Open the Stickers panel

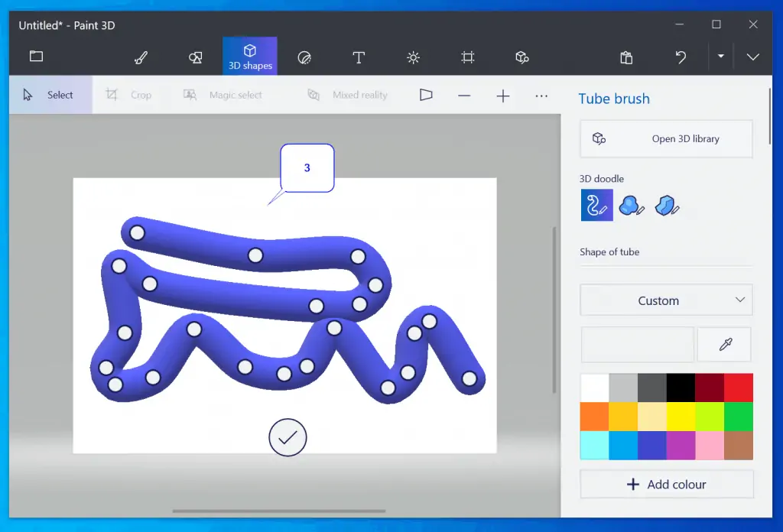[304, 57]
